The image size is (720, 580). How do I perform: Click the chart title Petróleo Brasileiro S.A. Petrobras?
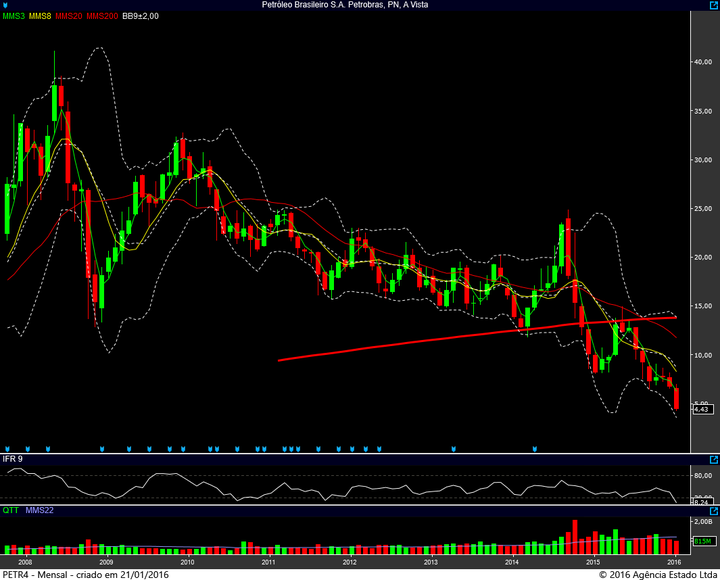tap(345, 5)
